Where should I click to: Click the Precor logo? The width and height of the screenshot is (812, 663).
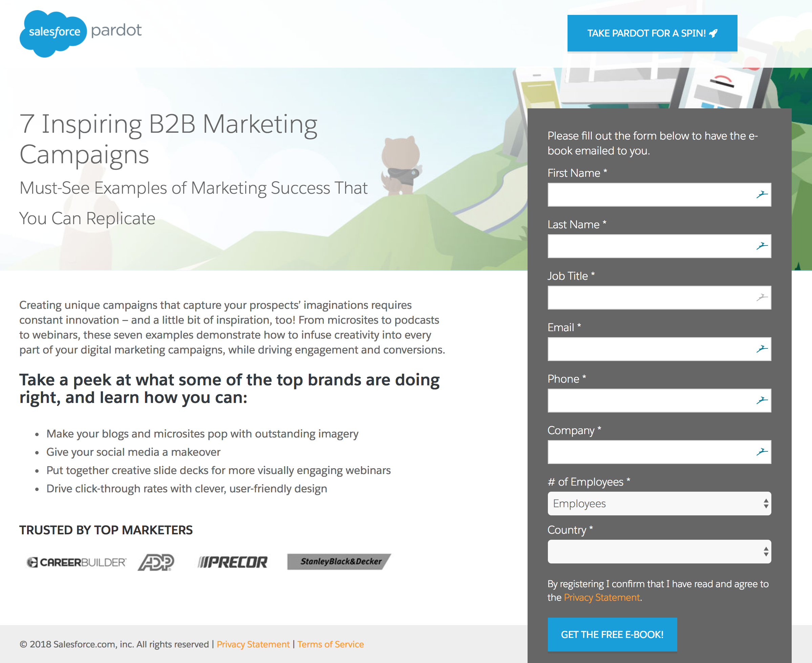233,562
